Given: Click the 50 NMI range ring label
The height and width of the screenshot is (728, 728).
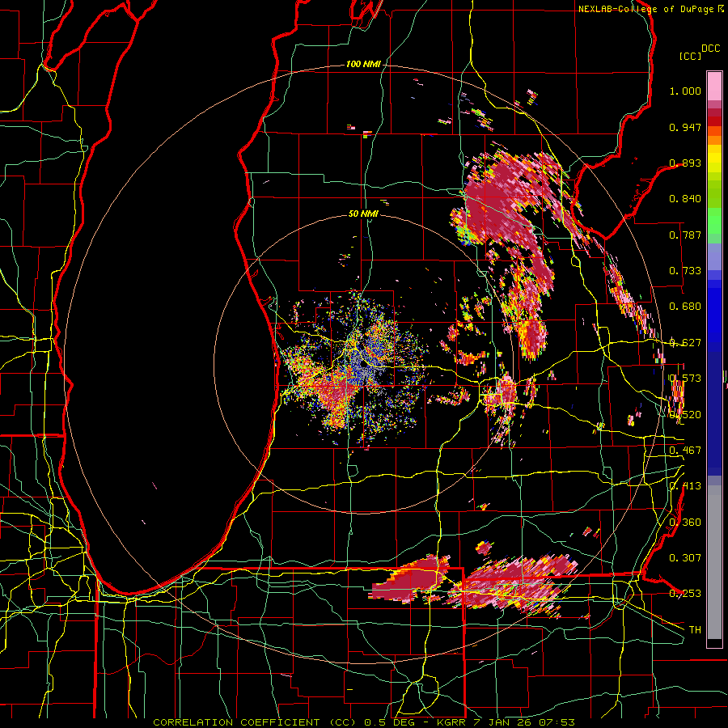Looking at the screenshot, I should tap(363, 214).
